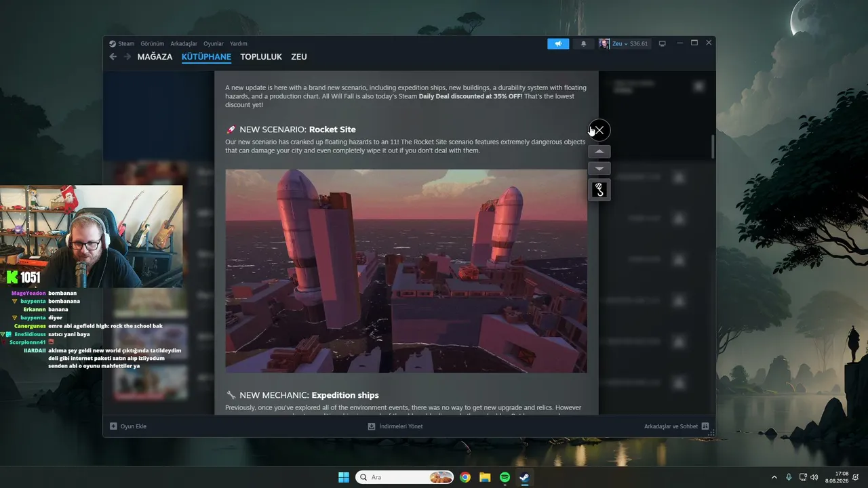This screenshot has height=488, width=868.
Task: Go to the next news item arrow
Action: [x=599, y=168]
